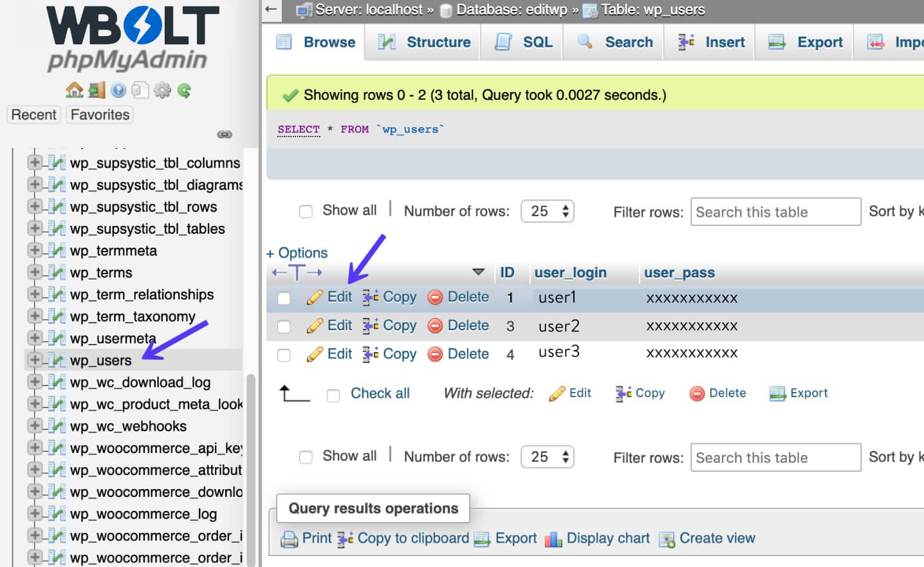Open the top Number of rows dropdown

click(547, 211)
